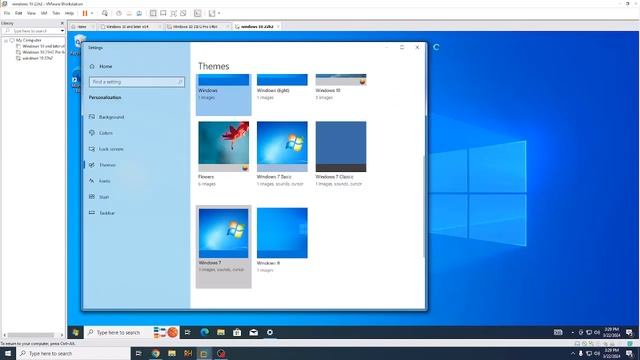Select the Windows theme with 1 images
640x360 pixels.
[x=223, y=94]
